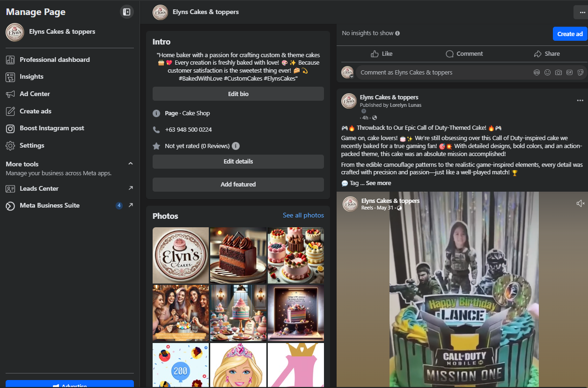Click Elyns Cakes & toppers name in reel header

pos(390,201)
